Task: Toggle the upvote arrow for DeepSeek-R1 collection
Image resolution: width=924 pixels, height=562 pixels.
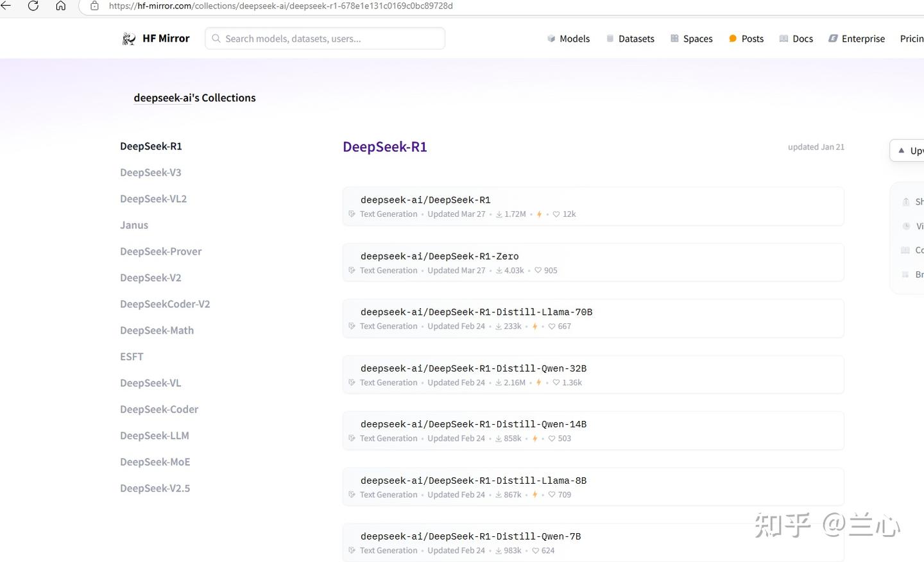Action: click(901, 150)
